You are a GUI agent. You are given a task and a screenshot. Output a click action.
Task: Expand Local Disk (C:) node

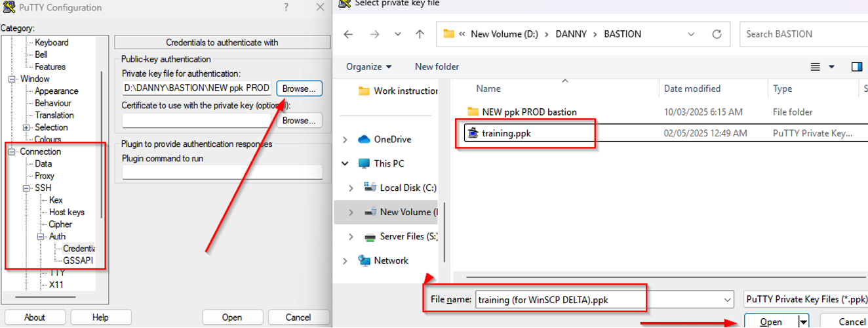tap(351, 188)
